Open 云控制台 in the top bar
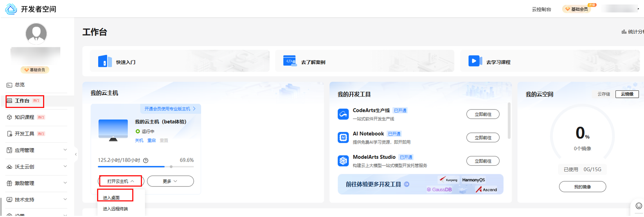Image resolution: width=644 pixels, height=217 pixels. 541,9
